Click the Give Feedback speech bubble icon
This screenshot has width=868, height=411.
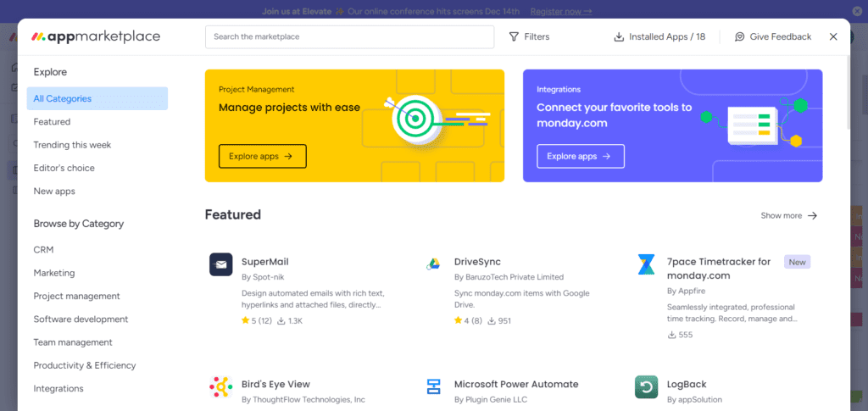coord(739,37)
